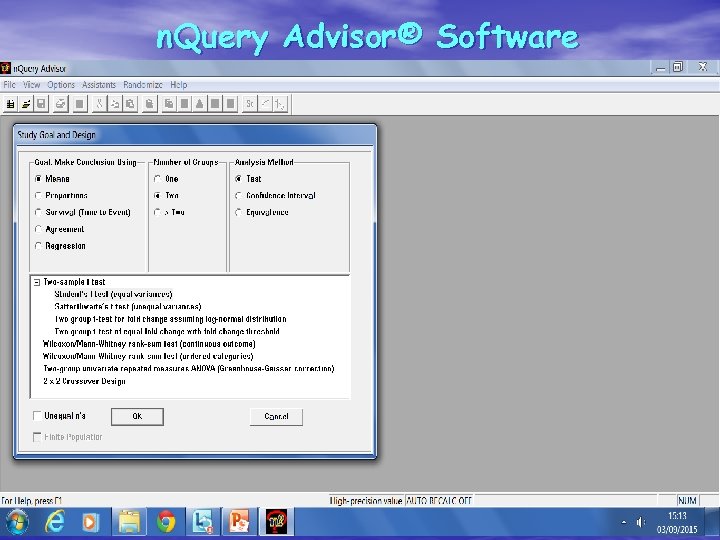Select Wilcoxon/Mann-Whitney test (continuous outcome)
Image resolution: width=720 pixels, height=540 pixels.
pos(149,343)
